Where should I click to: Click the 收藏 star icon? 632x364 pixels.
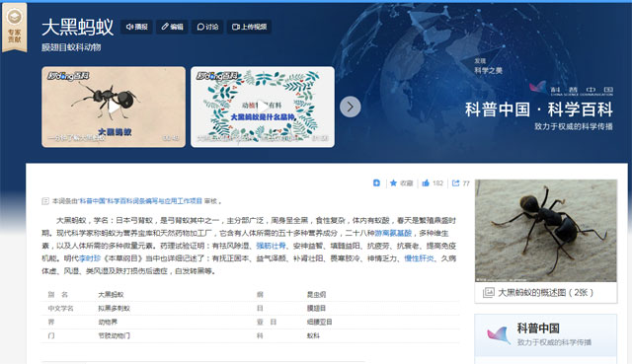393,183
